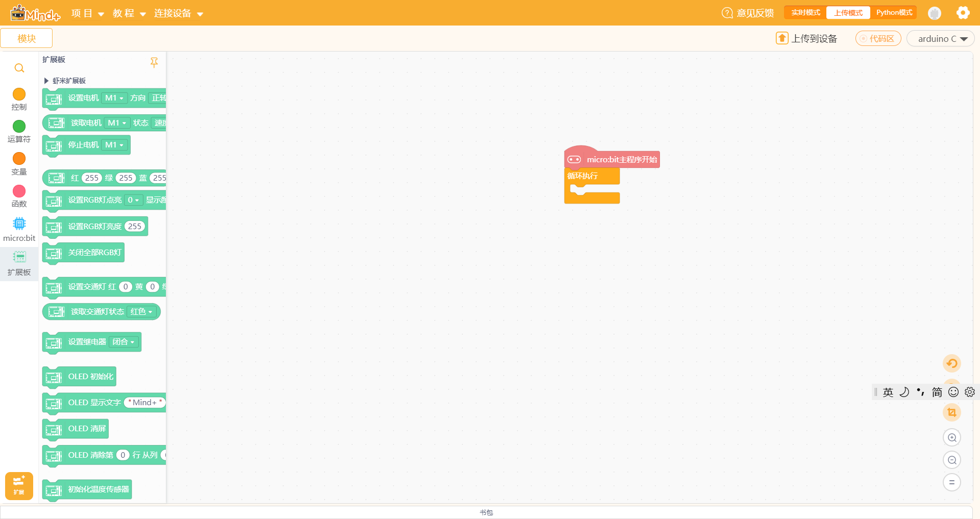Screen dimensions: 980x519
Task: Open the settings gear in top bar
Action: point(963,13)
